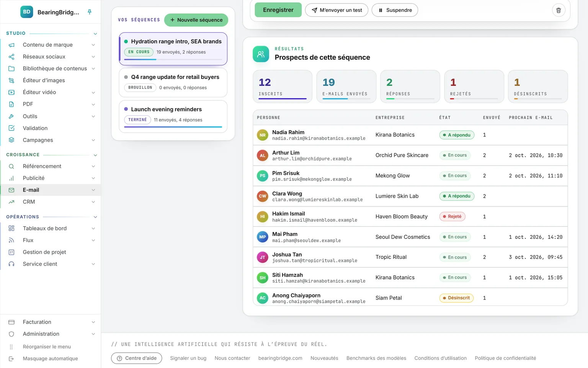Click the Enregistrer button
This screenshot has width=588, height=368.
(278, 10)
